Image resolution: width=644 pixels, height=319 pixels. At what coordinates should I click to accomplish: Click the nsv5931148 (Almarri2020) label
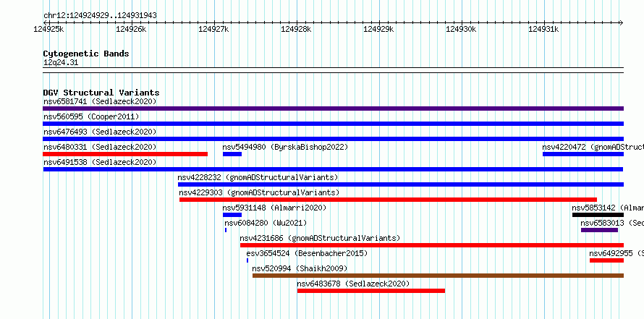coord(274,208)
